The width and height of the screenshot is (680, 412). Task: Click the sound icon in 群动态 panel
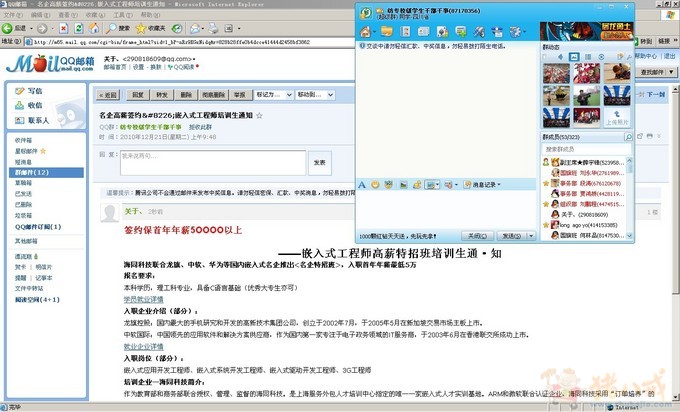coord(560,57)
